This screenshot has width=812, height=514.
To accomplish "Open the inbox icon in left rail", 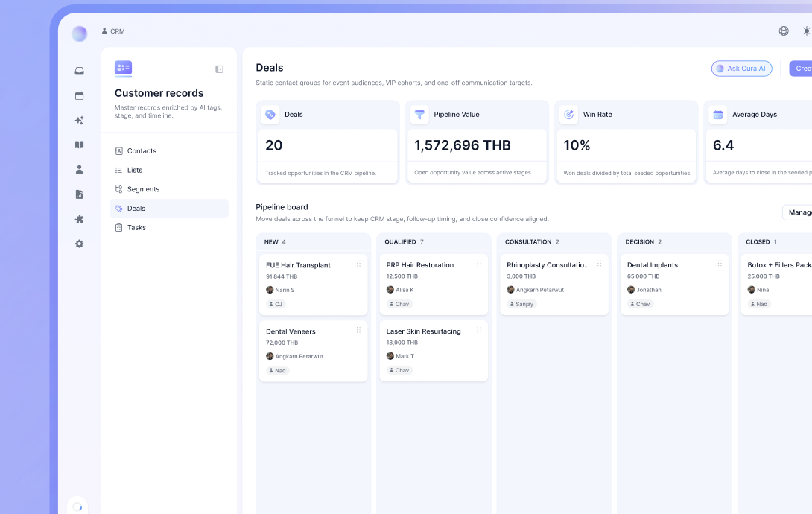I will pos(79,71).
